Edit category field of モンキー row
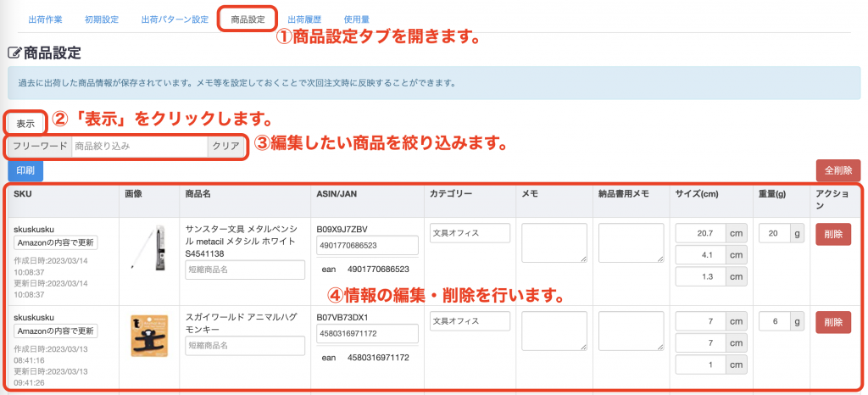 click(x=470, y=321)
